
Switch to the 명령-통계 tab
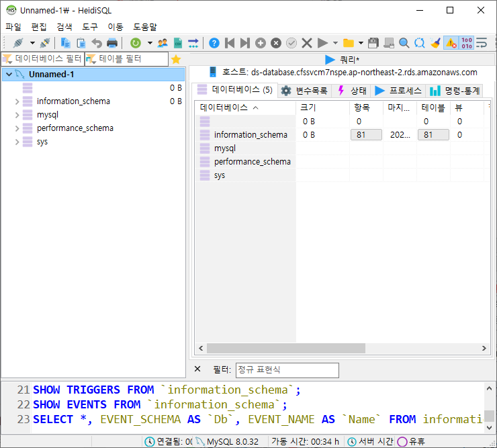click(455, 91)
